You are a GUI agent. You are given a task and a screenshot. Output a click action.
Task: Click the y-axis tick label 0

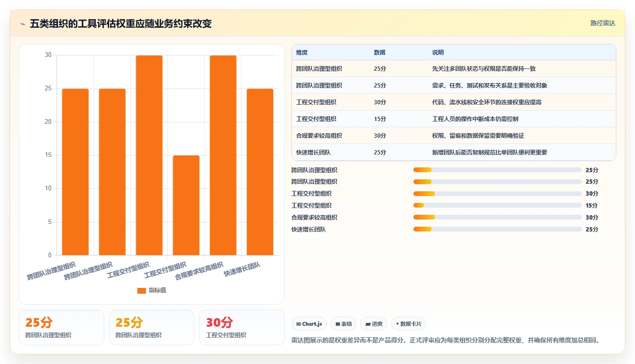50,255
